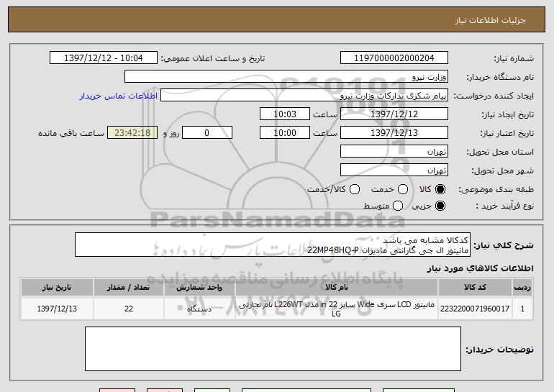Viewport: 554px width, 392px height.
Task: Select the کالا radio button
Action: [x=440, y=189]
